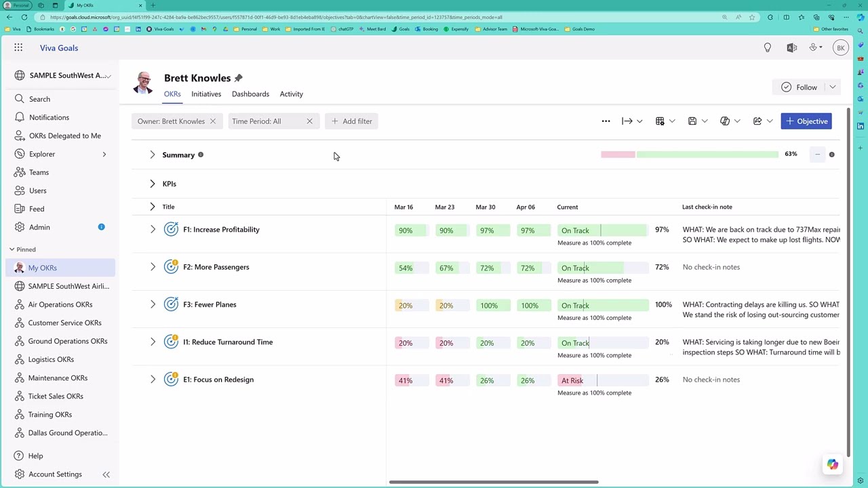Click the Search magnifier in the sidebar

coord(19,99)
